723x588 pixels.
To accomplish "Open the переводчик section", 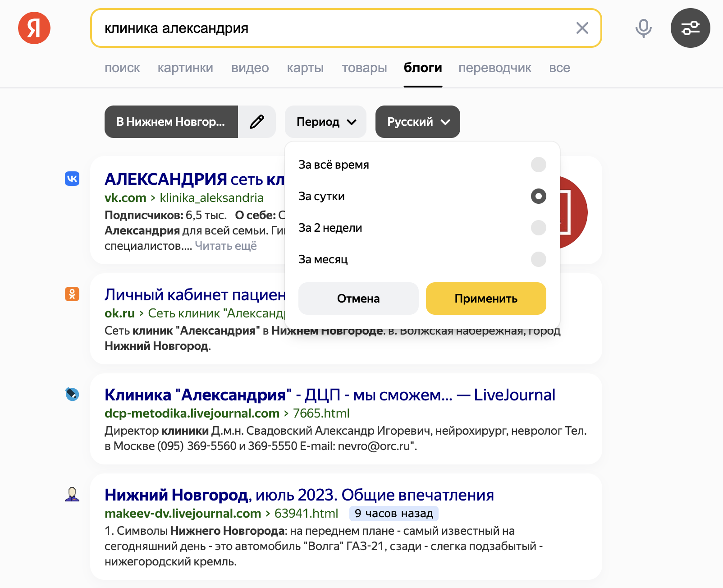I will point(494,68).
